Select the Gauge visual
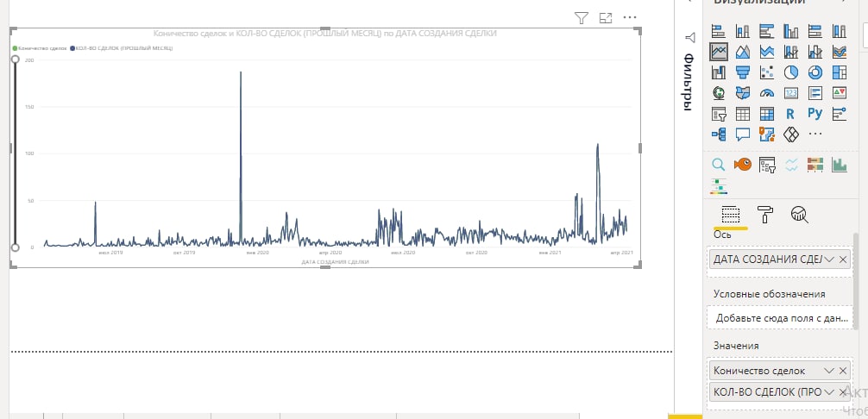868x419 pixels. pos(767,92)
